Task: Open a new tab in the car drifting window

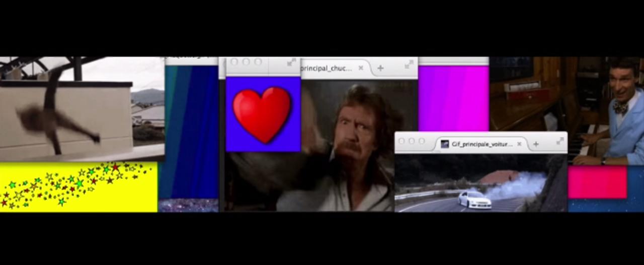Action: pyautogui.click(x=536, y=144)
